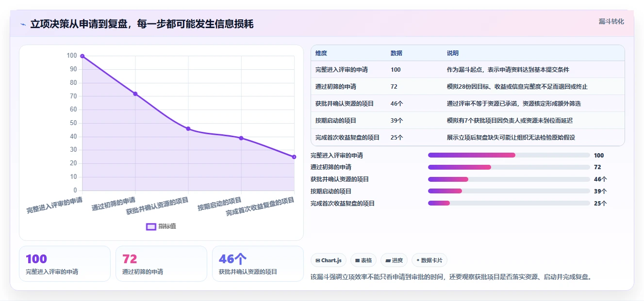The width and height of the screenshot is (644, 301).
Task: Click the 指标值 legend label
Action: click(x=167, y=226)
